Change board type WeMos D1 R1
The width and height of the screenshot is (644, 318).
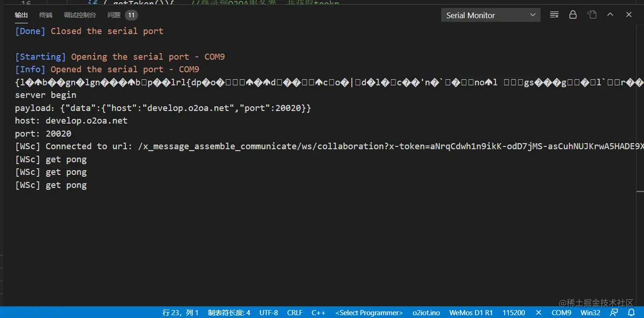[x=471, y=313]
